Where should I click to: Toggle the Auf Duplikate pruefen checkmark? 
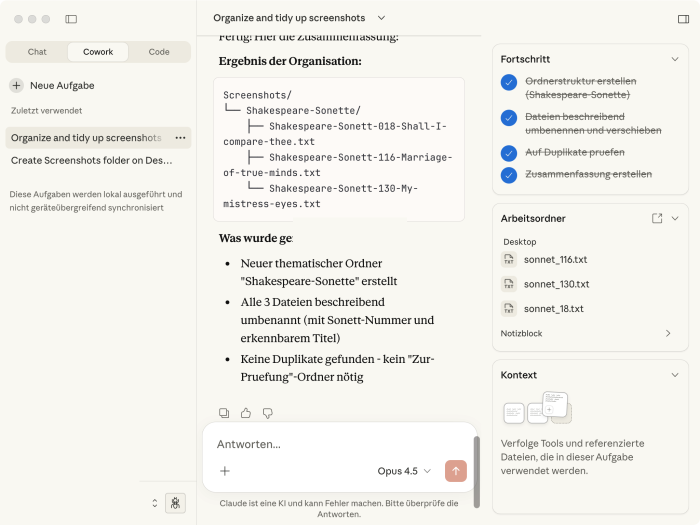[509, 153]
